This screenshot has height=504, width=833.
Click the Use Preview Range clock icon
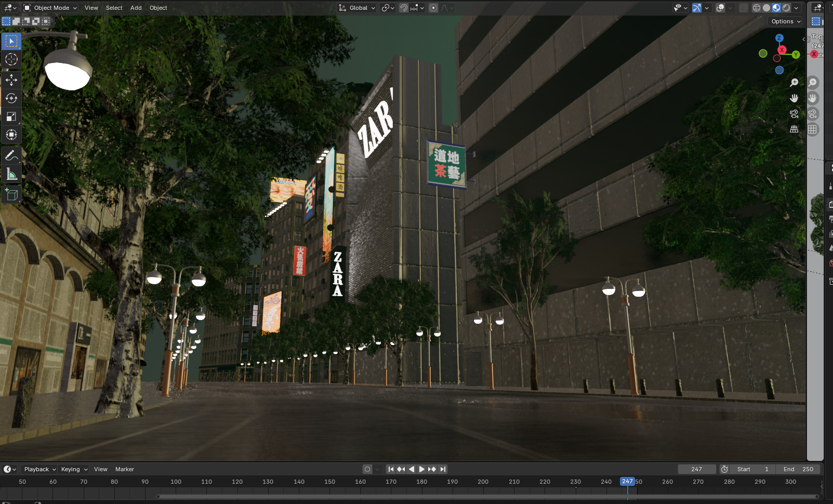[724, 469]
